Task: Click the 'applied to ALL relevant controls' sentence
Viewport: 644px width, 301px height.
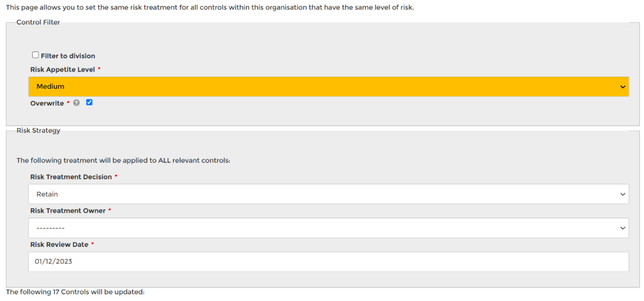Action: click(124, 161)
